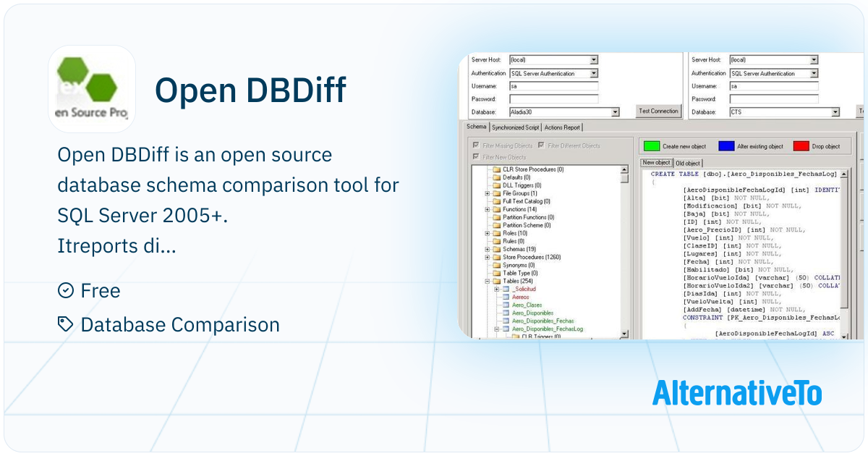Screen dimensions: 868x456
Task: Open the CTS Database dropdown
Action: coord(835,112)
